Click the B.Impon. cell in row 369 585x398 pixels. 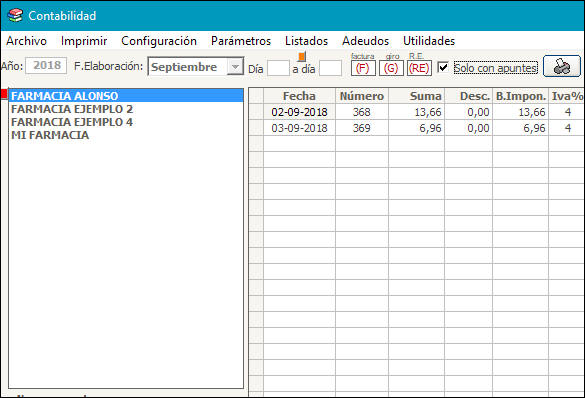[520, 128]
